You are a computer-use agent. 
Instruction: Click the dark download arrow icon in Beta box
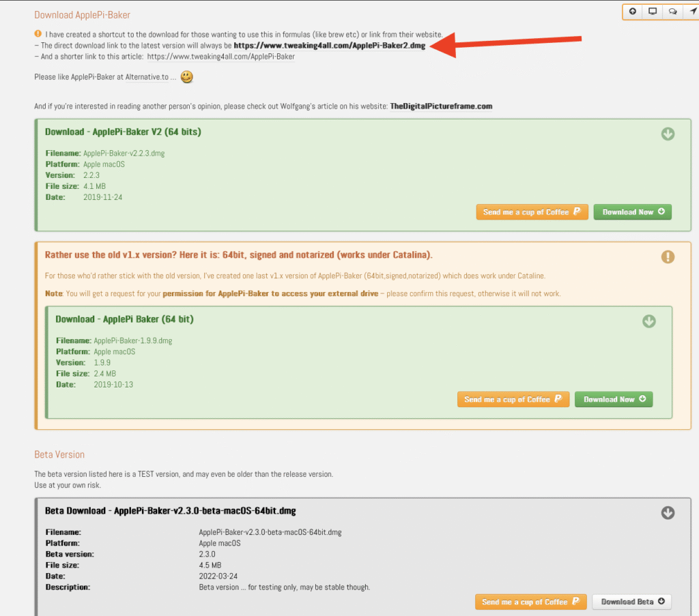668,512
